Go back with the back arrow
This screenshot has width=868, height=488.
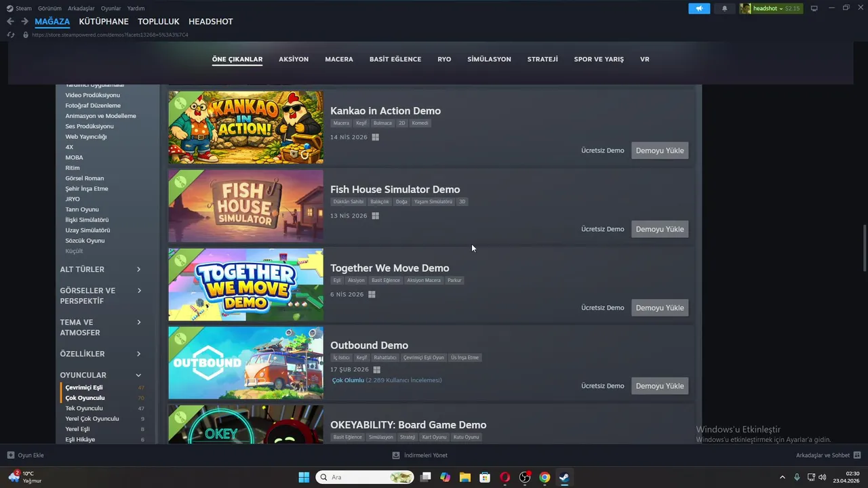pyautogui.click(x=10, y=22)
